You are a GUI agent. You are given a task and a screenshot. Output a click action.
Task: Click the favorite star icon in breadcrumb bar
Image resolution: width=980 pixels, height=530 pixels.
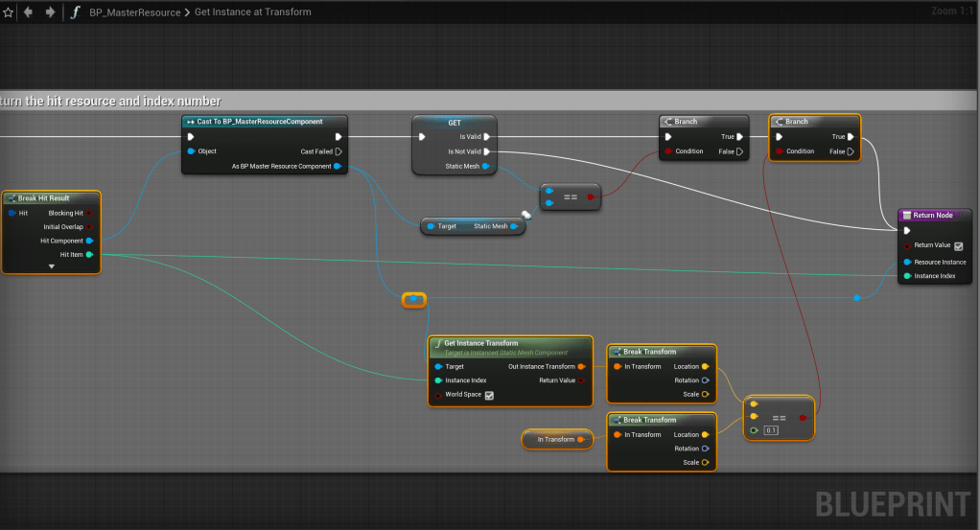(9, 12)
